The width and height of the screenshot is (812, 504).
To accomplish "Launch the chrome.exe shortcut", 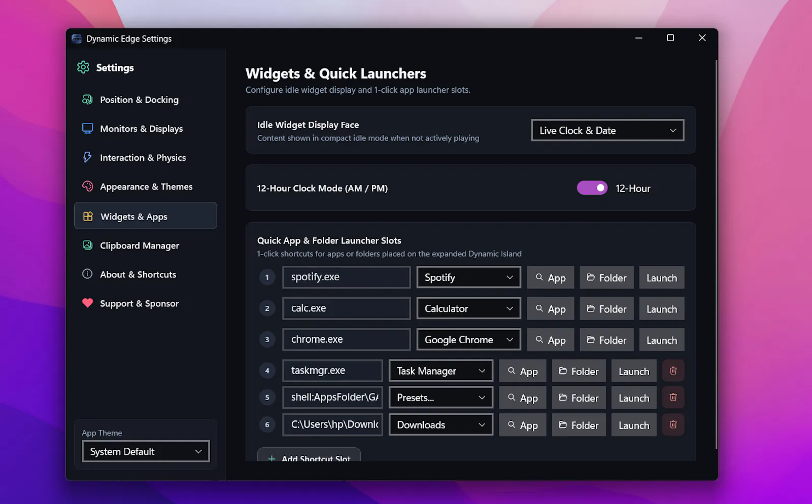I will click(x=661, y=340).
